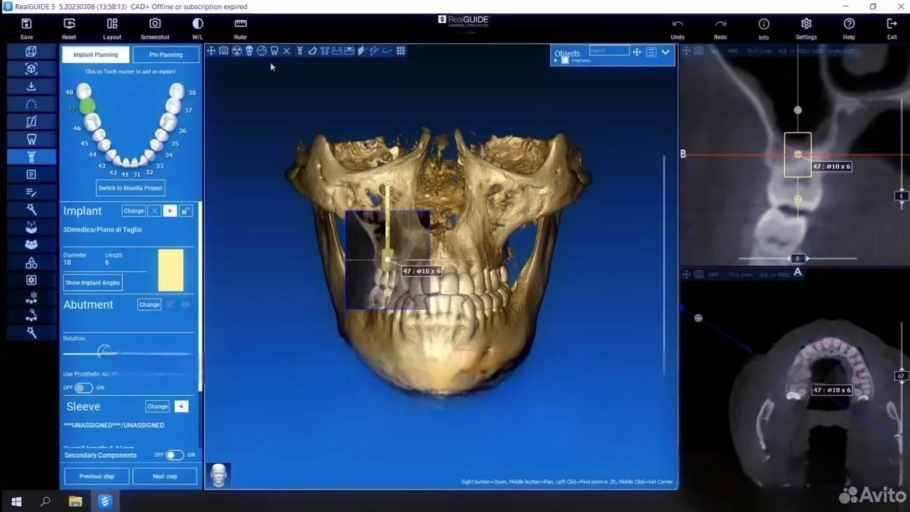Open the Help menu icon

pyautogui.click(x=849, y=28)
